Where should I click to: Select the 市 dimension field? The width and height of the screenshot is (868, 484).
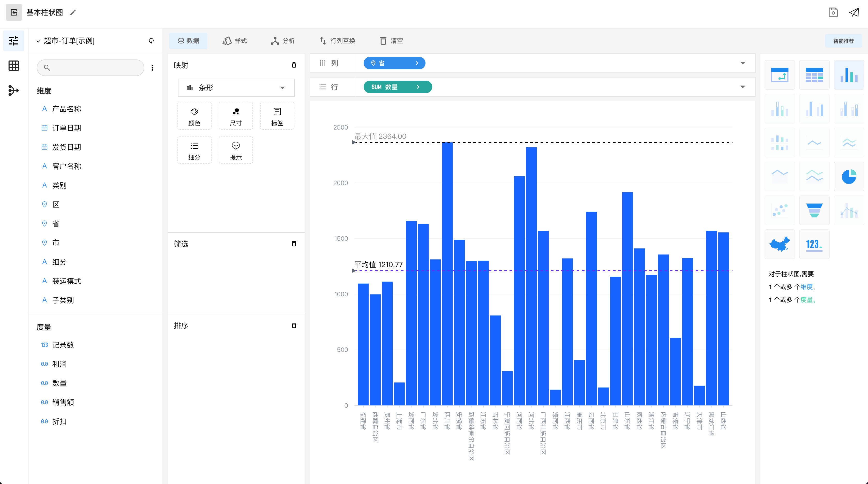tap(56, 243)
